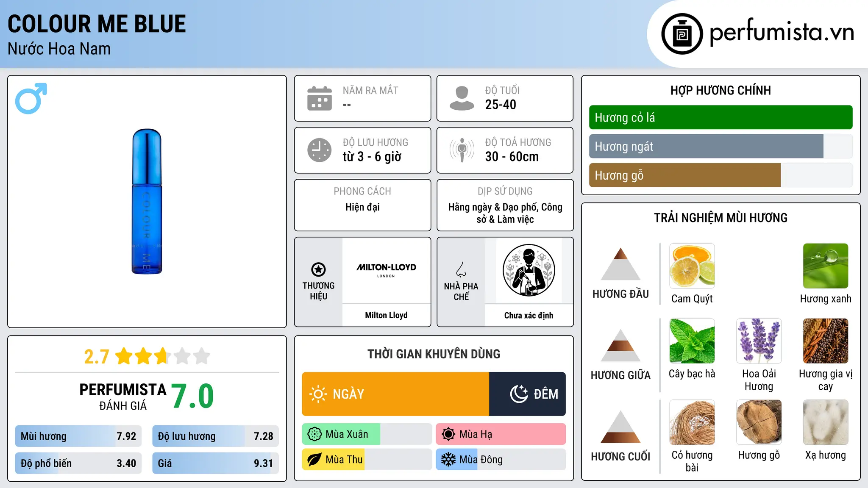Click the Độ lưu hương 7.28 score bar
The image size is (868, 488).
click(215, 436)
